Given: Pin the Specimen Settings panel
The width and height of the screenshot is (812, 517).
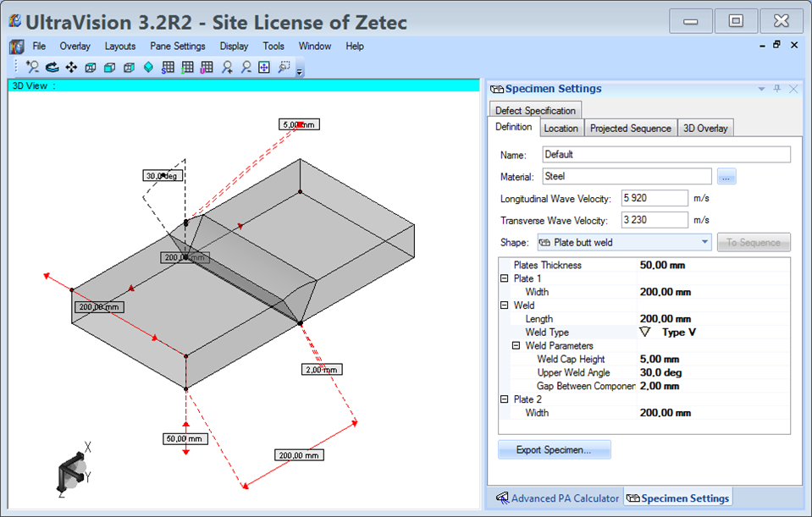Looking at the screenshot, I should [x=776, y=88].
